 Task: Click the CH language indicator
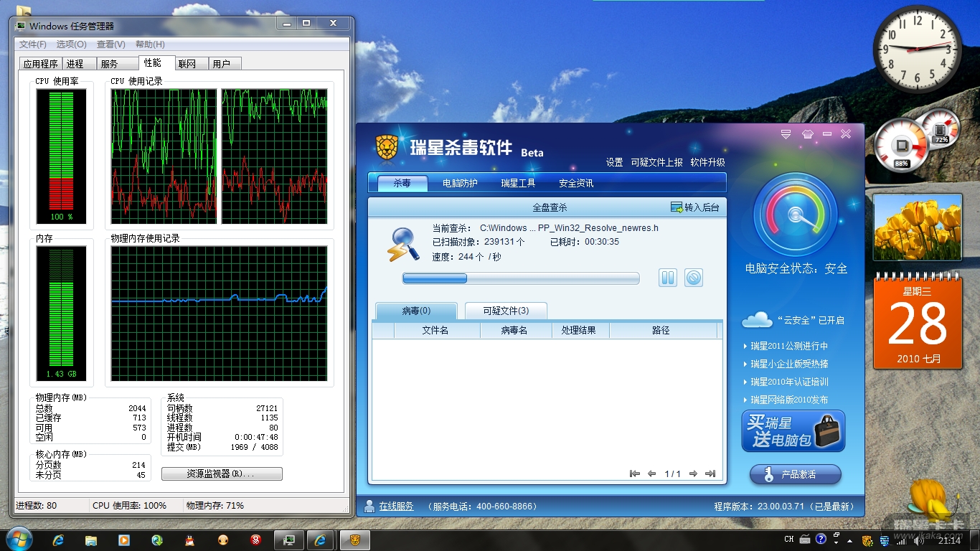pyautogui.click(x=789, y=540)
